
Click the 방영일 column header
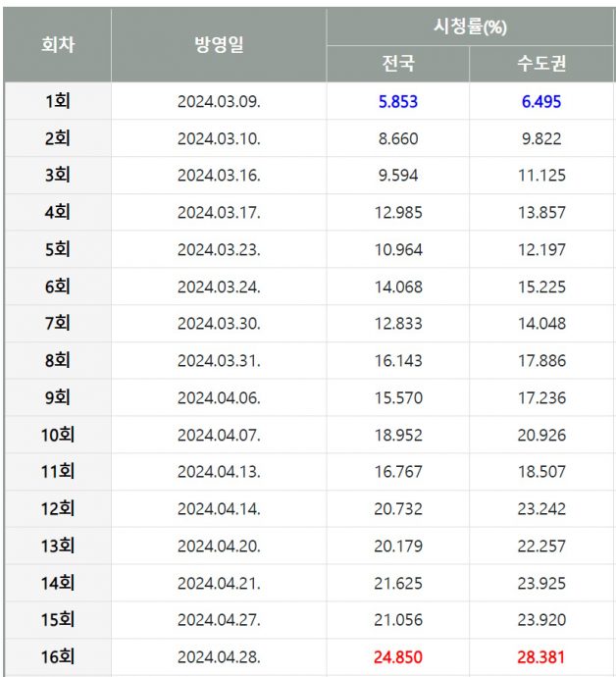click(x=219, y=45)
